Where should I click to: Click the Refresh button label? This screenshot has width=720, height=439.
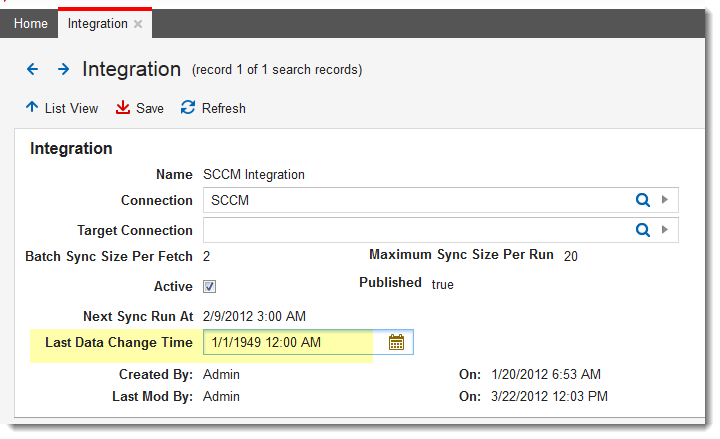point(223,108)
